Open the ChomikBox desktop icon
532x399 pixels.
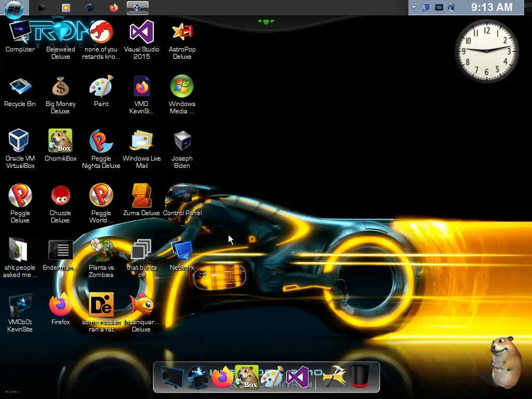pyautogui.click(x=60, y=145)
